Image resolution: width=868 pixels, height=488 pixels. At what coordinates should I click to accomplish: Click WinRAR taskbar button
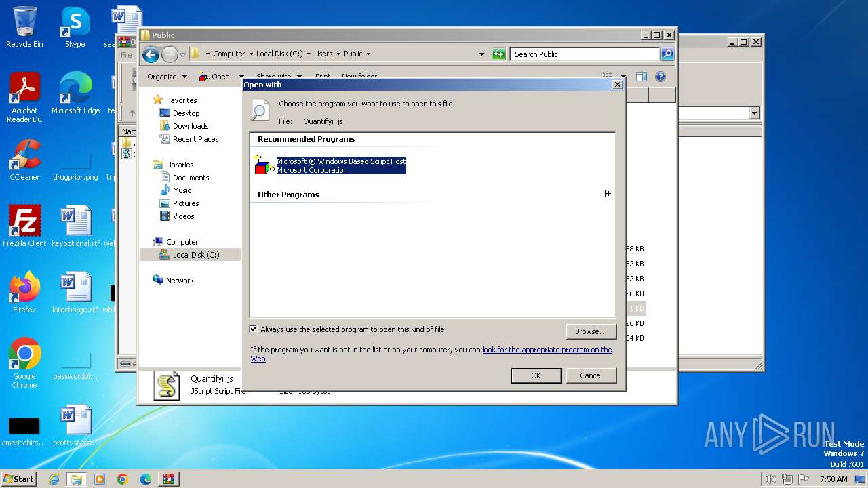(168, 479)
